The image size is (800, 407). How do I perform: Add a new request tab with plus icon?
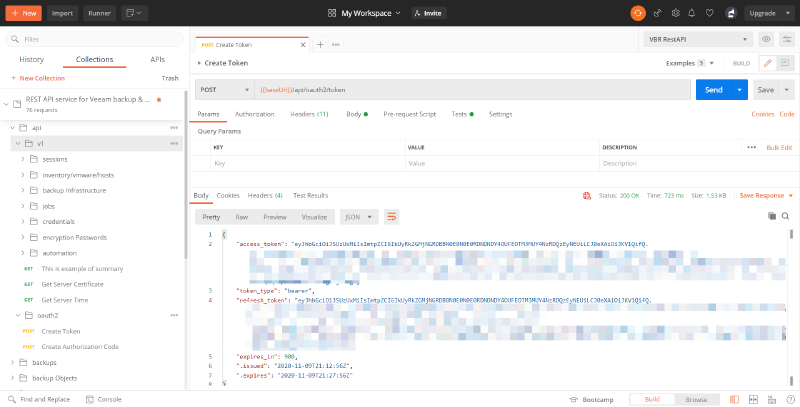tap(320, 44)
